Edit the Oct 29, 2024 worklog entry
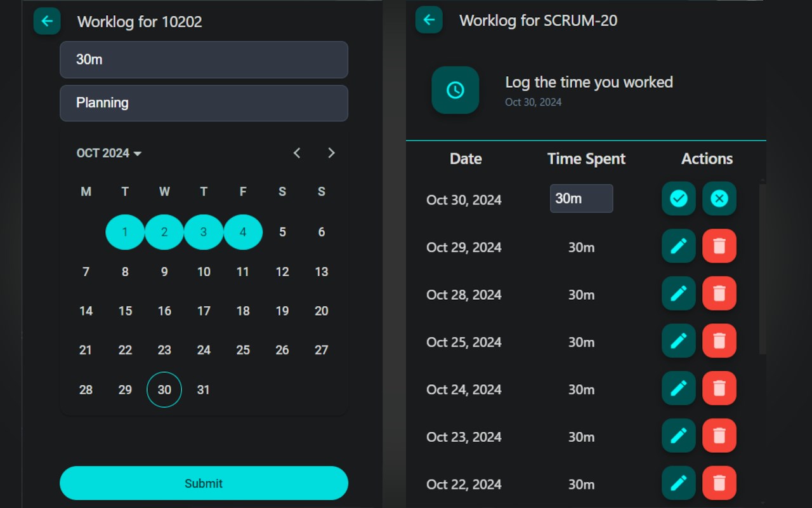Viewport: 812px width, 508px height. [678, 246]
